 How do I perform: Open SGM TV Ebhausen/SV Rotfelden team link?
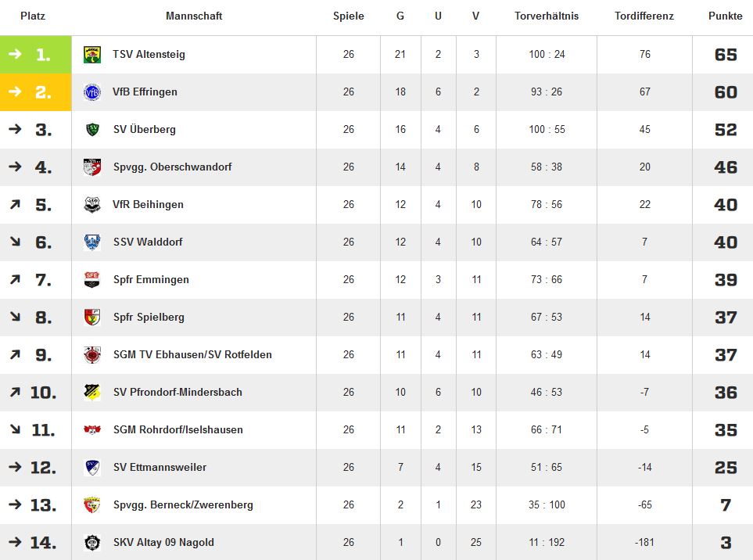pyautogui.click(x=192, y=355)
